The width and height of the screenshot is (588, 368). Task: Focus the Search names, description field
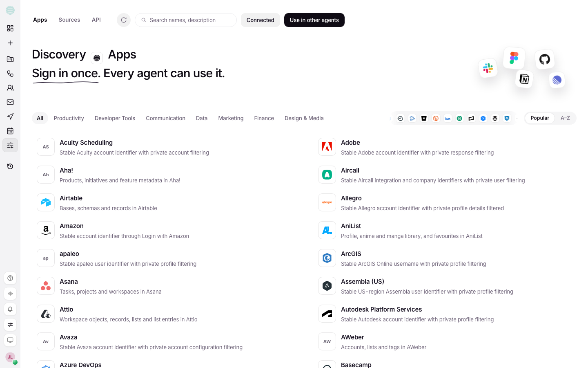186,20
